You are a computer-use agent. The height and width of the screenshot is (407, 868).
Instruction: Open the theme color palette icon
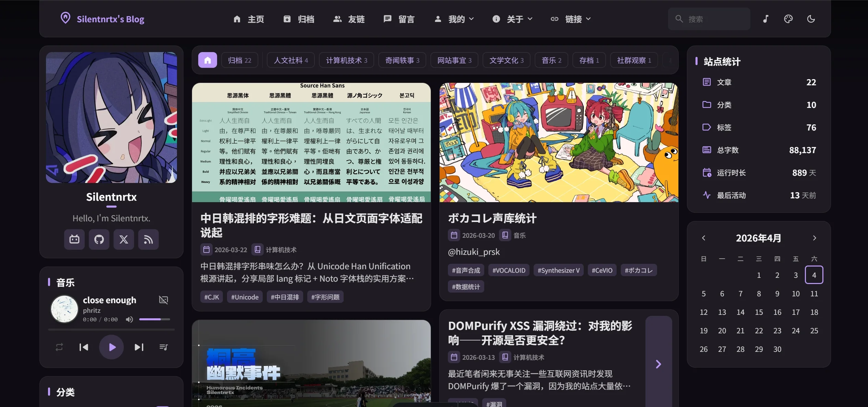click(788, 19)
